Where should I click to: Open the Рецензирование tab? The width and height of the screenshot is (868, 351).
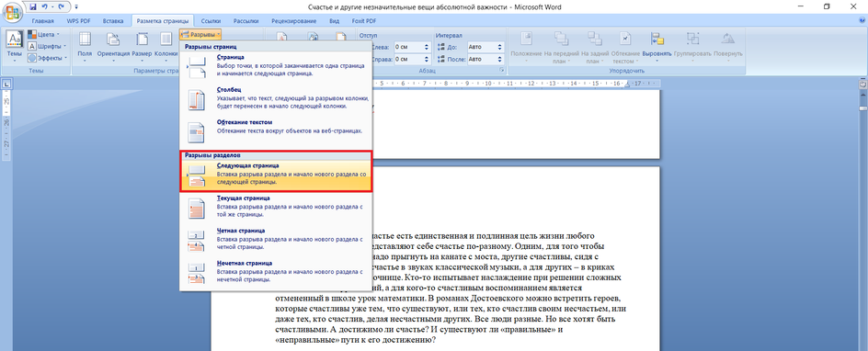(294, 21)
